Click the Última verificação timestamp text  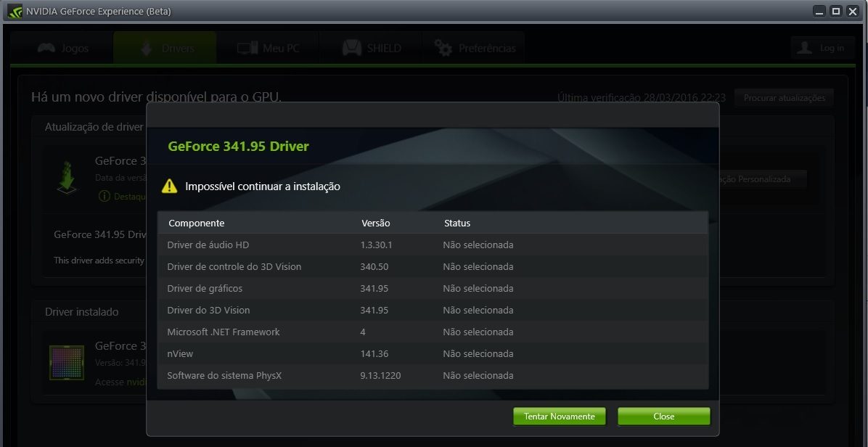coord(642,98)
